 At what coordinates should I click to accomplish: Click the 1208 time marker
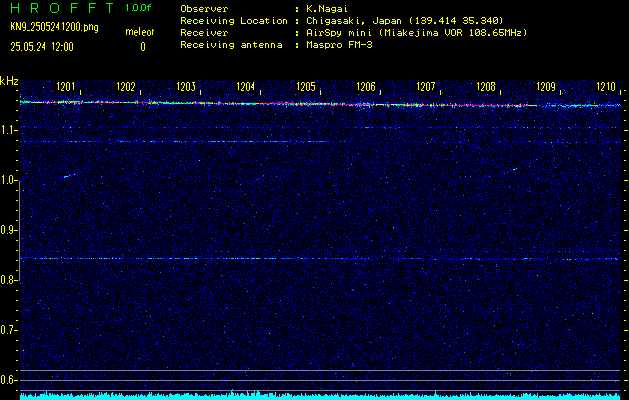click(x=486, y=87)
